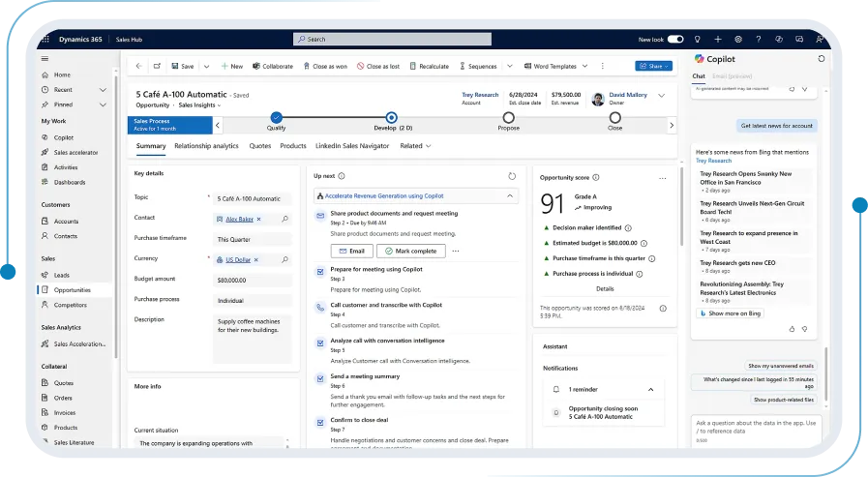Open Leads under Sales

click(x=61, y=275)
